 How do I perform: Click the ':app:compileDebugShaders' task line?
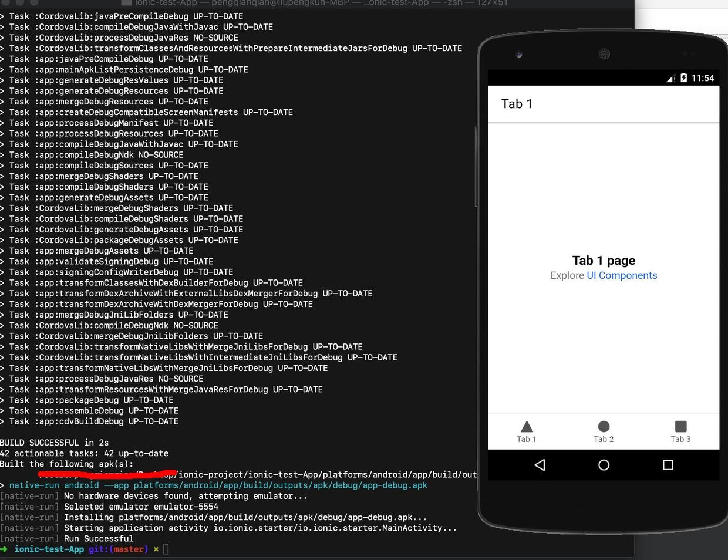click(105, 187)
